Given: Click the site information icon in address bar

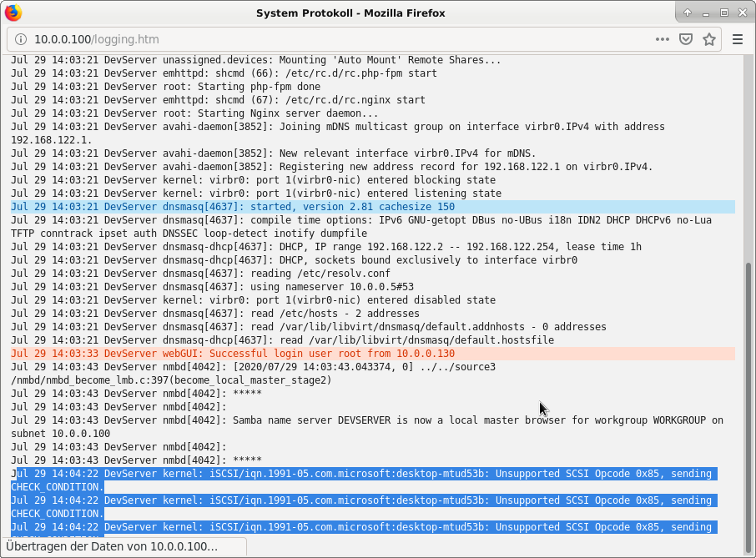Looking at the screenshot, I should tap(21, 39).
